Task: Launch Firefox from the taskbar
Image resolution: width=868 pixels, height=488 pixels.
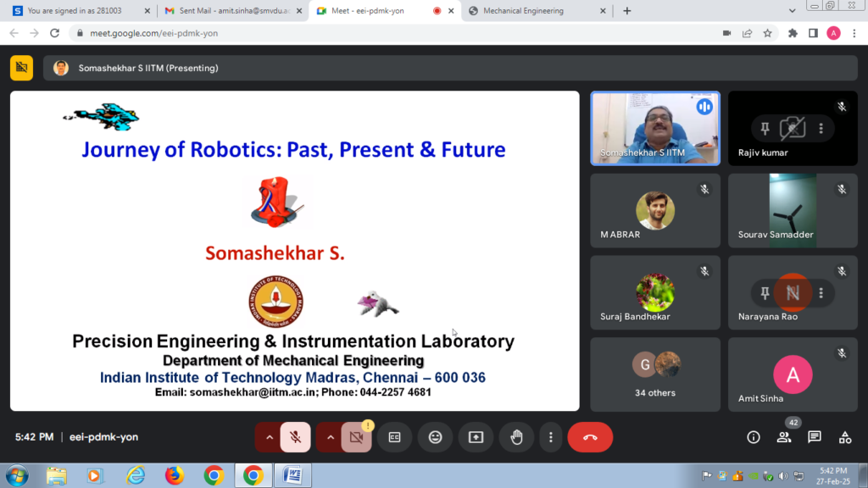Action: click(x=175, y=476)
